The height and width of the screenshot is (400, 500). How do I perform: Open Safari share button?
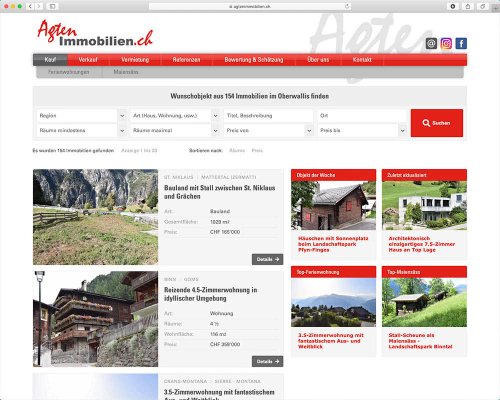468,6
